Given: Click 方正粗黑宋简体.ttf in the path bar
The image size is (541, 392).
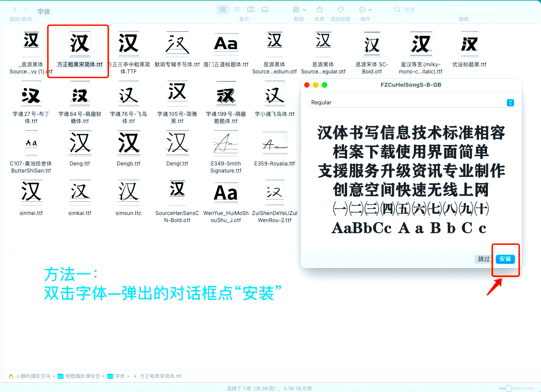Looking at the screenshot, I should point(157,376).
